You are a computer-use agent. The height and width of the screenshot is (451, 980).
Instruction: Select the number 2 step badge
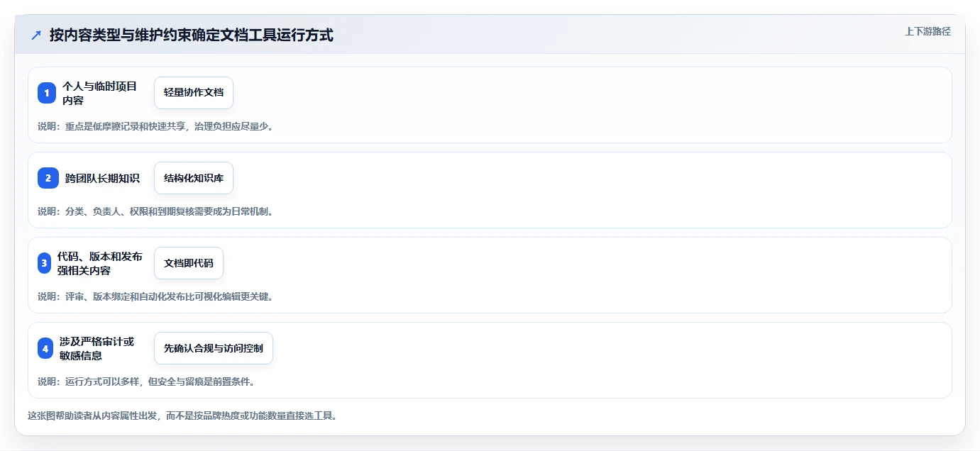pos(48,178)
